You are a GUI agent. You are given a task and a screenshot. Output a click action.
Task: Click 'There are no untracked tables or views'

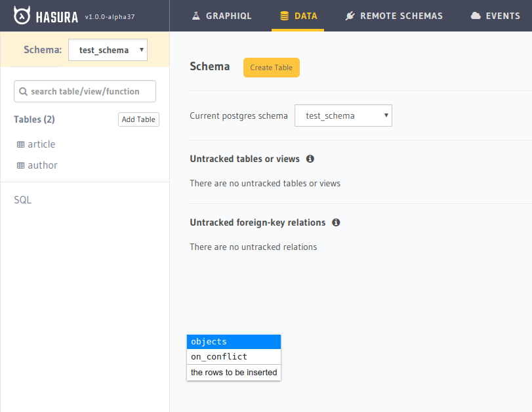click(265, 183)
